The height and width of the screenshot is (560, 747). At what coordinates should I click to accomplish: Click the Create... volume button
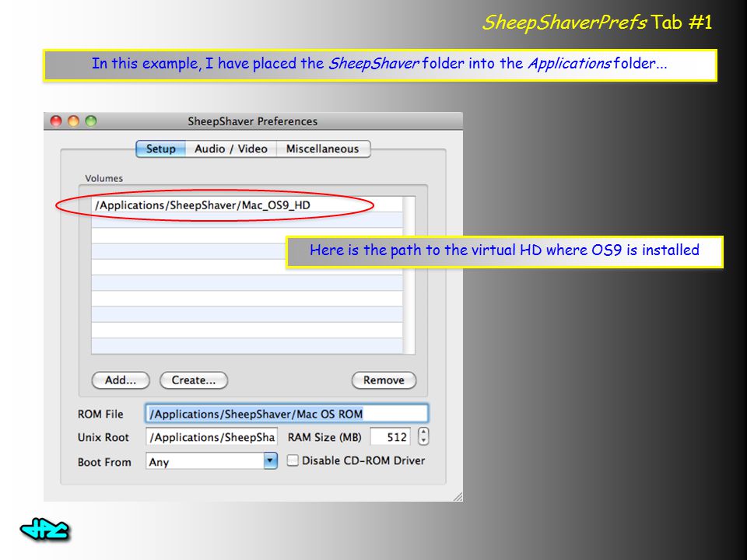coord(194,380)
